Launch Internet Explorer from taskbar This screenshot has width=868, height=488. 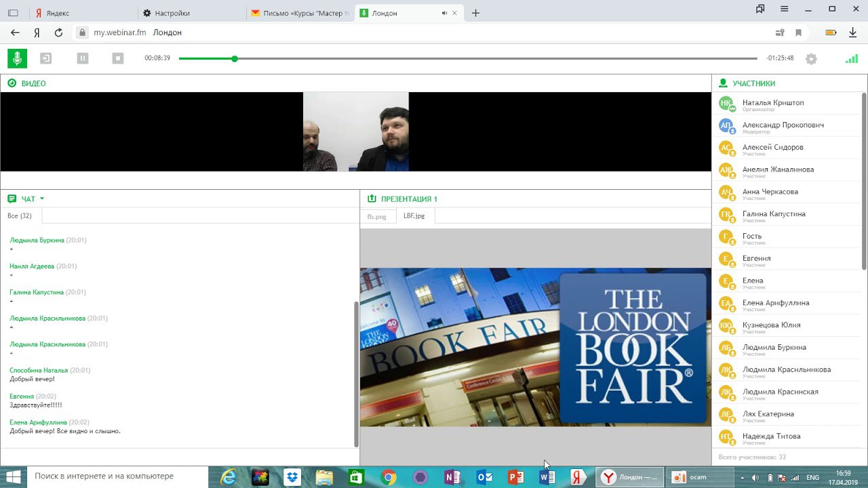click(x=229, y=477)
